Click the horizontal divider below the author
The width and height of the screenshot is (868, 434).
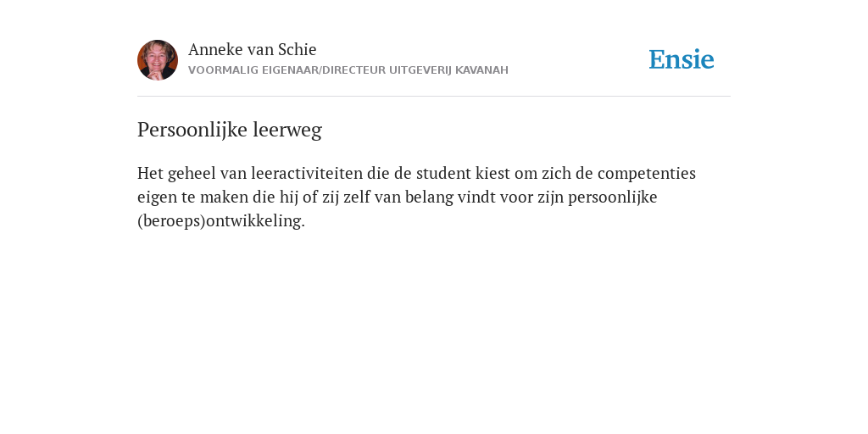[x=434, y=97]
